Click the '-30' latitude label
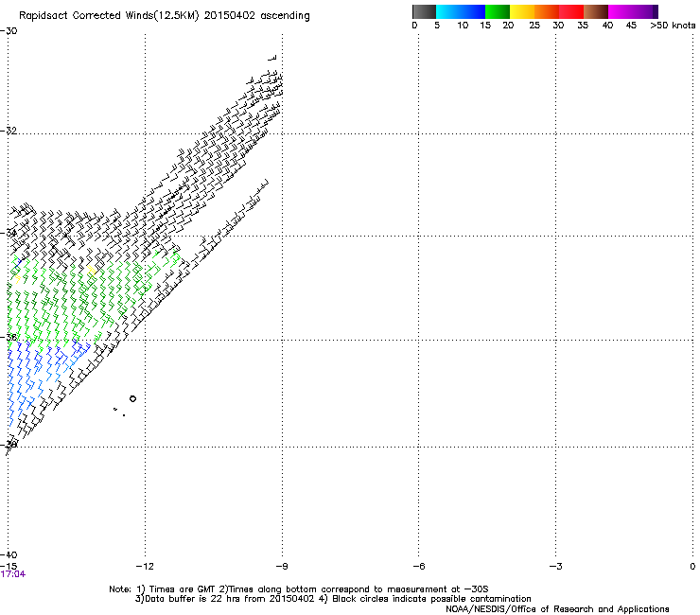The width and height of the screenshot is (700, 615). coord(9,31)
